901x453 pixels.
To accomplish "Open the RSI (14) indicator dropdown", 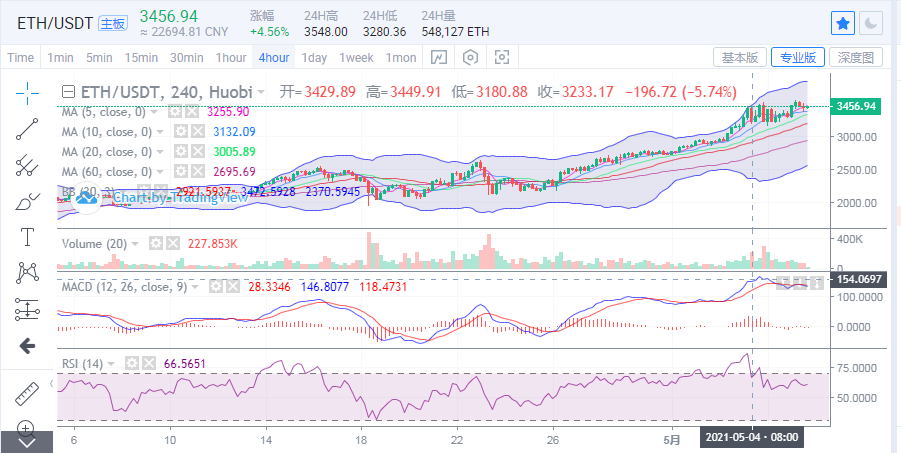I will [x=113, y=362].
